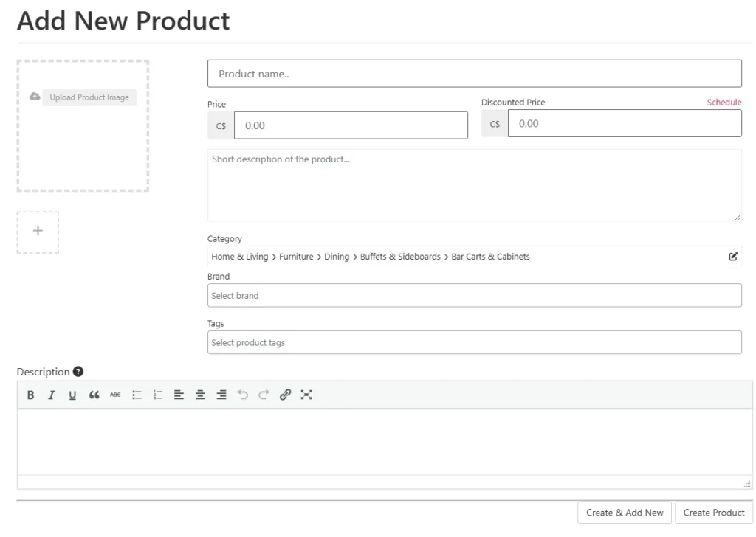Image resolution: width=756 pixels, height=537 pixels.
Task: Select the Furniture category breadcrumb
Action: pyautogui.click(x=296, y=257)
